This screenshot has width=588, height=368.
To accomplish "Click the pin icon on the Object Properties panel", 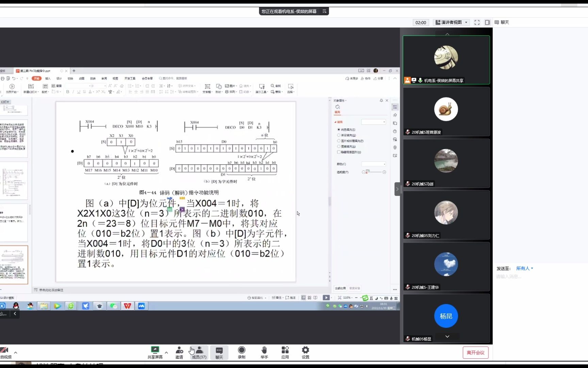I will pos(381,101).
